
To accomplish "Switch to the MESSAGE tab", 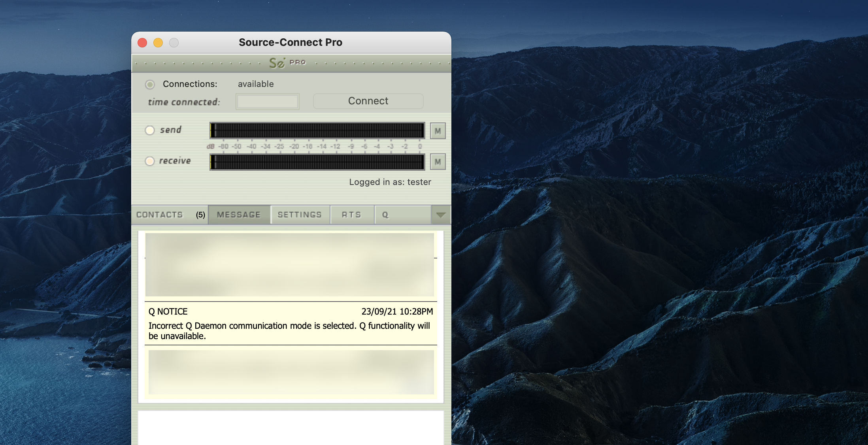I will [x=239, y=215].
